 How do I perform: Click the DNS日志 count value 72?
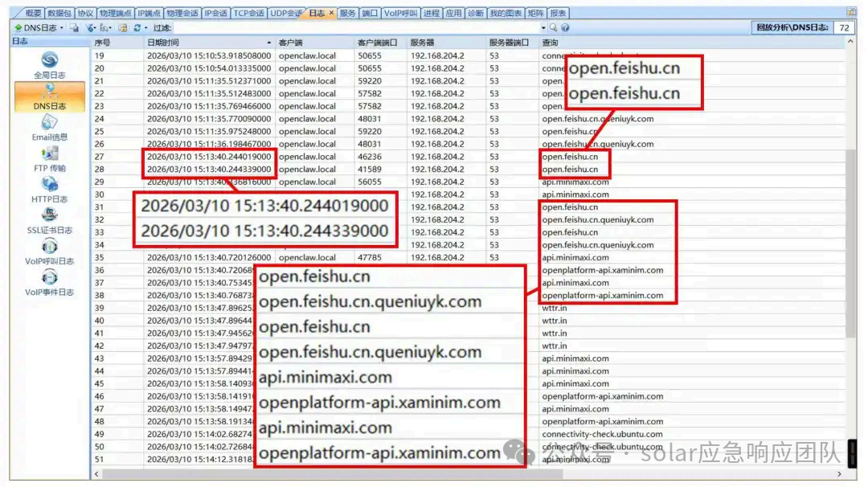tap(844, 27)
